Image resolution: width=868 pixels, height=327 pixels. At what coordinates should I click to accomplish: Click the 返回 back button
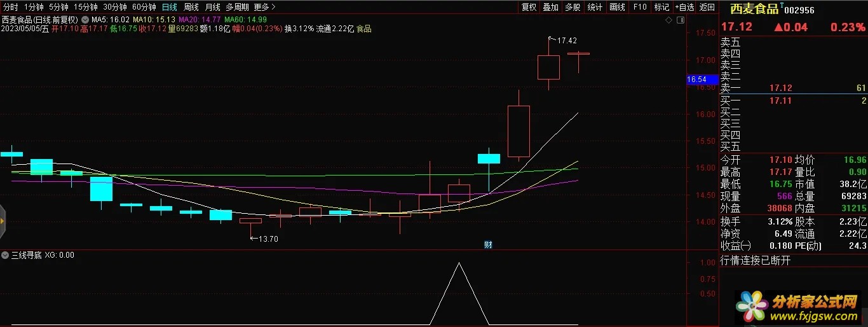[707, 8]
